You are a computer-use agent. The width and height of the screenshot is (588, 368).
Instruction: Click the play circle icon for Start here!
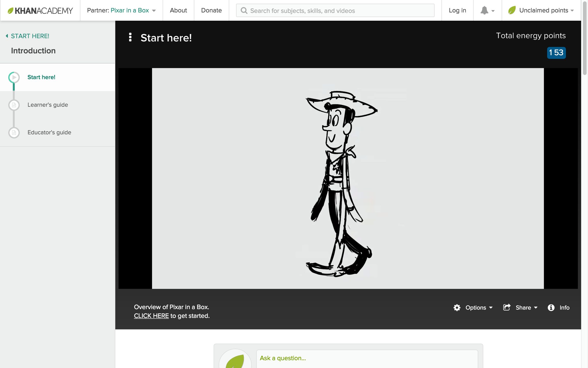coord(14,77)
